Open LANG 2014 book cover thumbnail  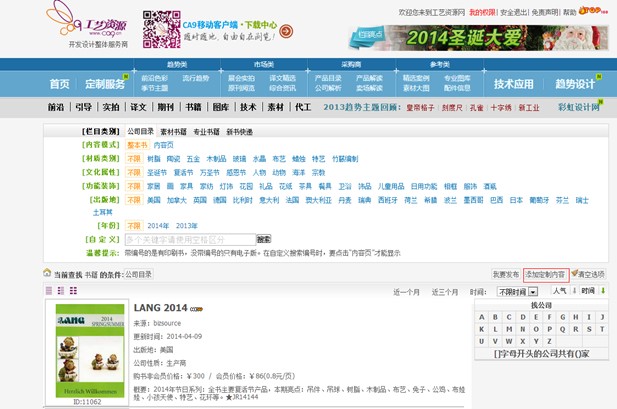tap(91, 349)
